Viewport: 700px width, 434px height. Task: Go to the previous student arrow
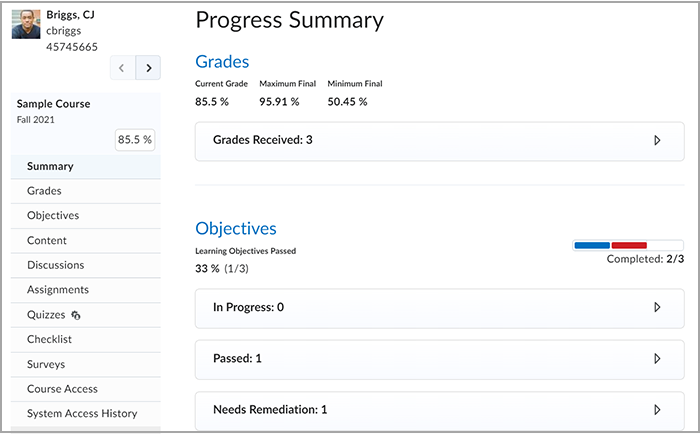point(122,68)
